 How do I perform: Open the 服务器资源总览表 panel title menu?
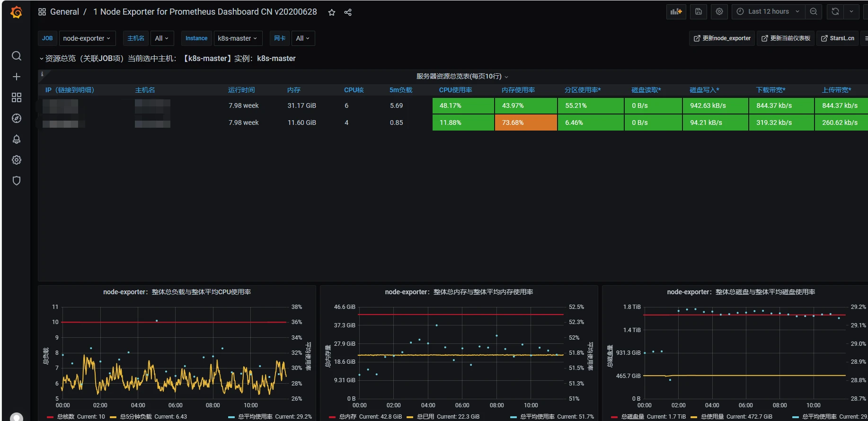[462, 76]
